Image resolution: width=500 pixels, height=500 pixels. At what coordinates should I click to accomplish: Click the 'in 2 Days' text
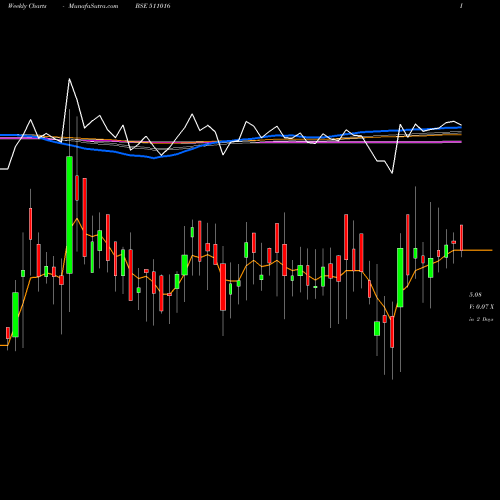pyautogui.click(x=481, y=319)
